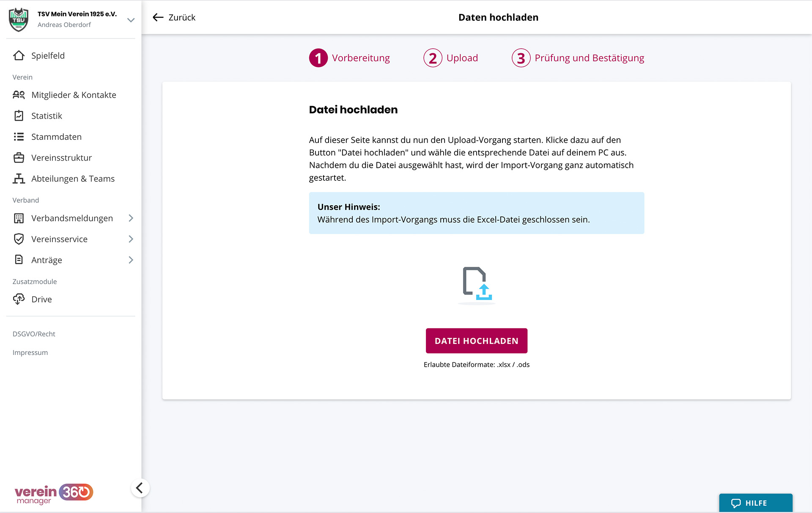Click the Abteilungen & Teams hierarchy icon
The image size is (812, 513).
pyautogui.click(x=19, y=179)
